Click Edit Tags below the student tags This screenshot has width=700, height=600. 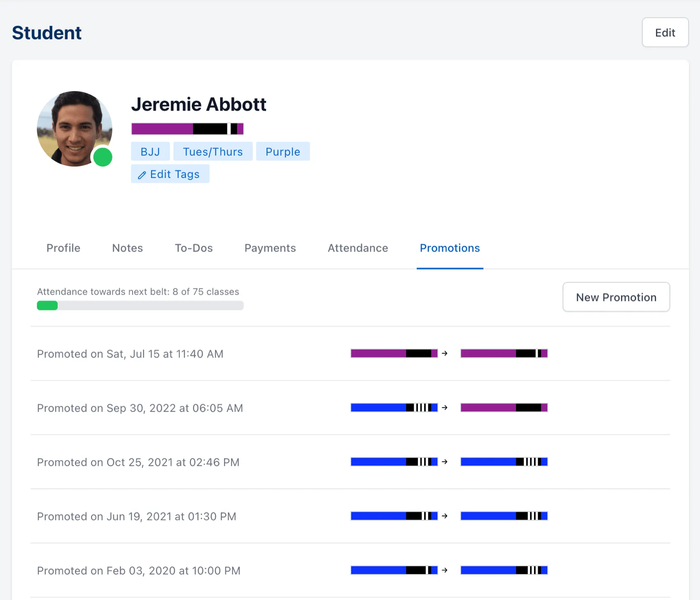coord(170,174)
